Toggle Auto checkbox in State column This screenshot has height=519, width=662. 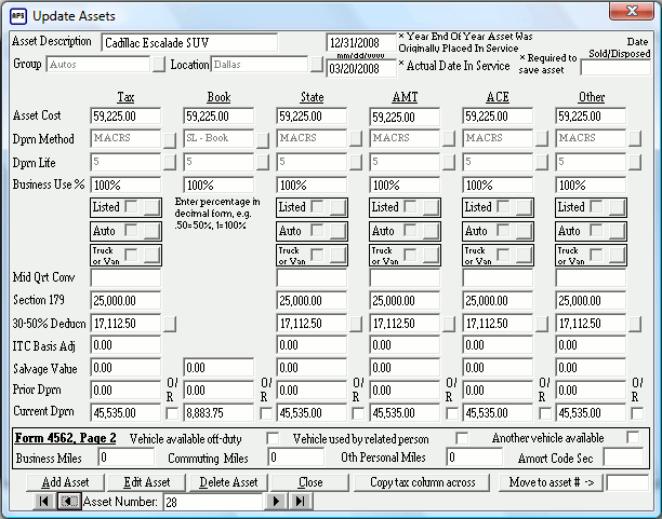[x=318, y=230]
